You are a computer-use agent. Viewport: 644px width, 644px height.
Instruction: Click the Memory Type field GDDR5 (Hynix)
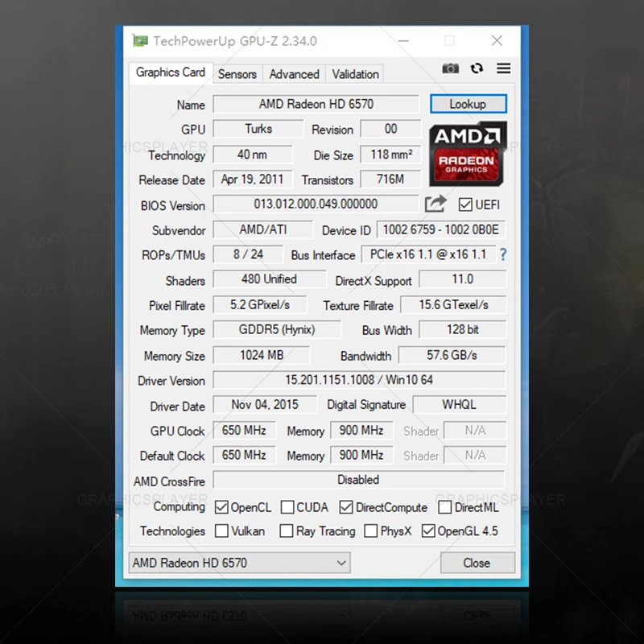277,329
